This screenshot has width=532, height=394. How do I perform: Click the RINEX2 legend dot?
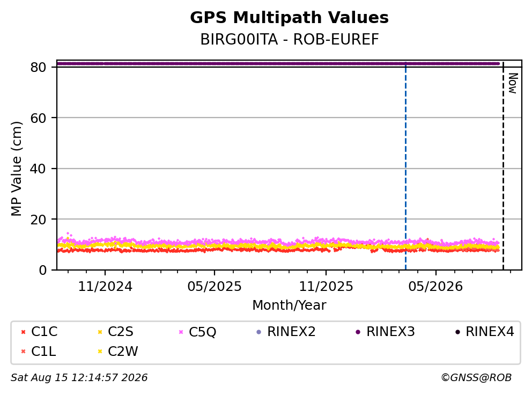click(x=259, y=332)
